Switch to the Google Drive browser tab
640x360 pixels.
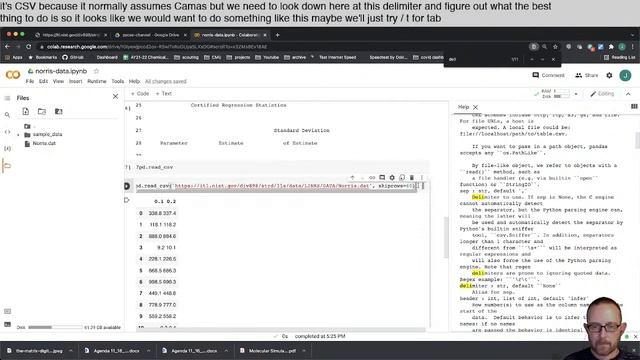[x=150, y=35]
